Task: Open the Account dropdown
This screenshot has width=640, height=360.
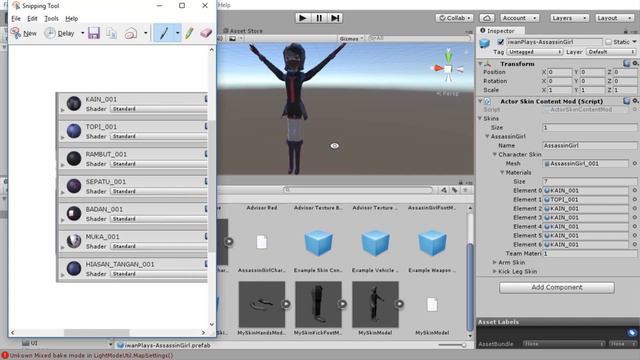Action: coord(519,18)
